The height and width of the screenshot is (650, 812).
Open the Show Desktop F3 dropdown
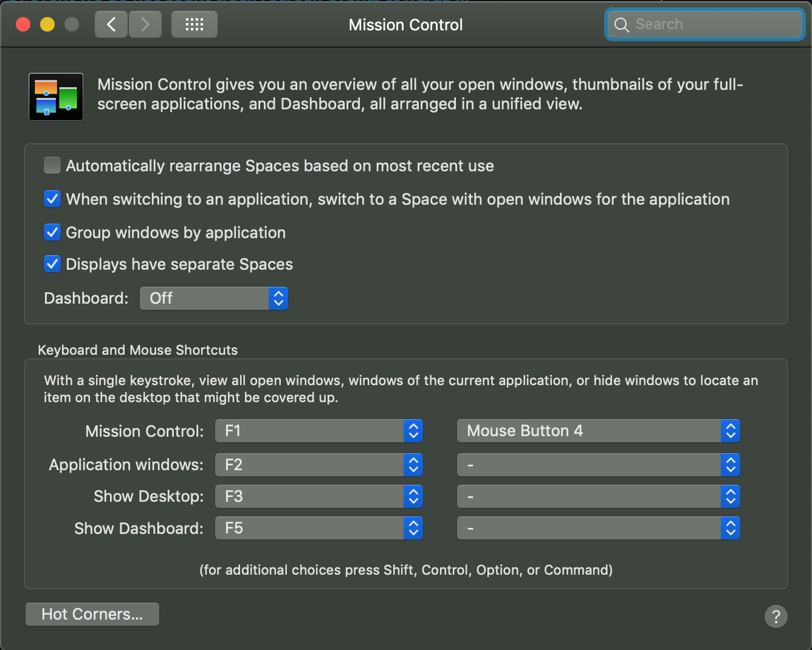[x=319, y=496]
